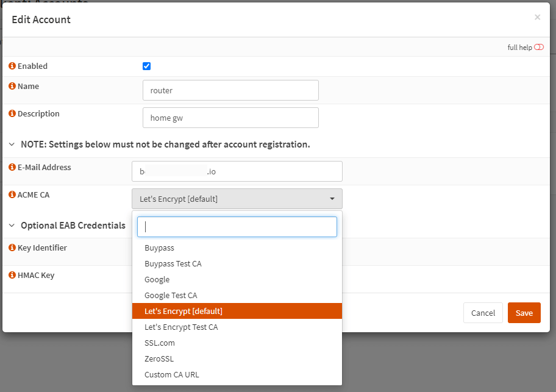This screenshot has width=556, height=392.
Task: Click into the Description field
Action: click(230, 118)
